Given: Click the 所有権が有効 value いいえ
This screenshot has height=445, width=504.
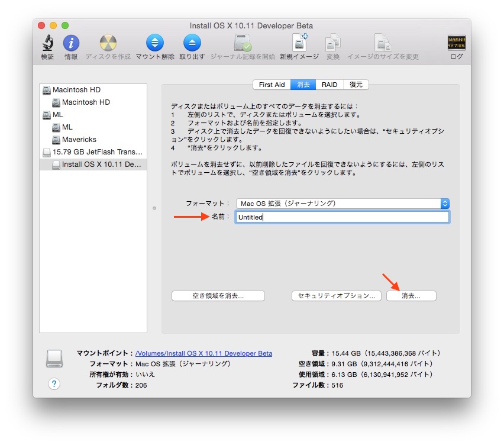Looking at the screenshot, I should pos(145,375).
